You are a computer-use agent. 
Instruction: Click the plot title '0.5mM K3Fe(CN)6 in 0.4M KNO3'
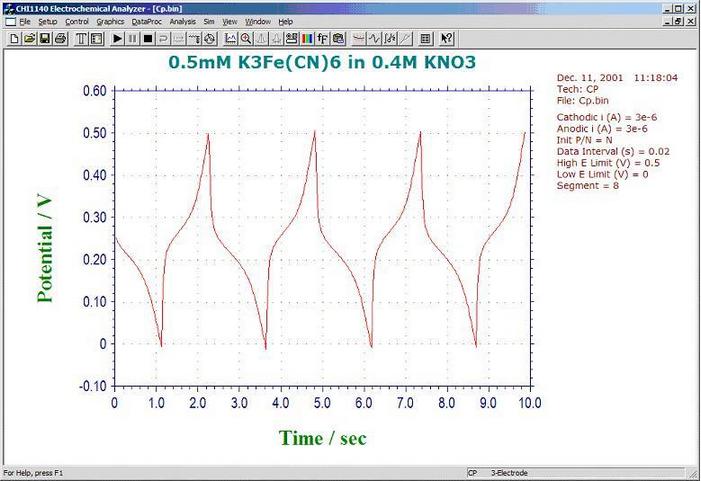coord(322,62)
